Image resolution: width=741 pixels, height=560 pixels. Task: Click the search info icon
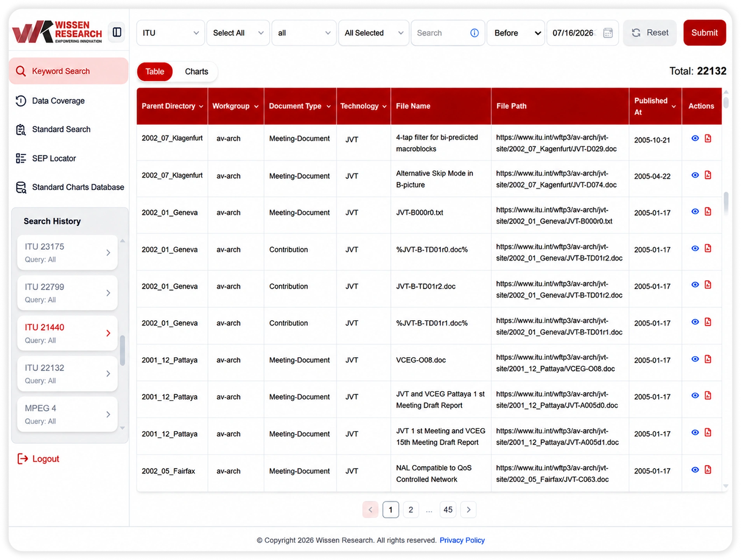[474, 33]
